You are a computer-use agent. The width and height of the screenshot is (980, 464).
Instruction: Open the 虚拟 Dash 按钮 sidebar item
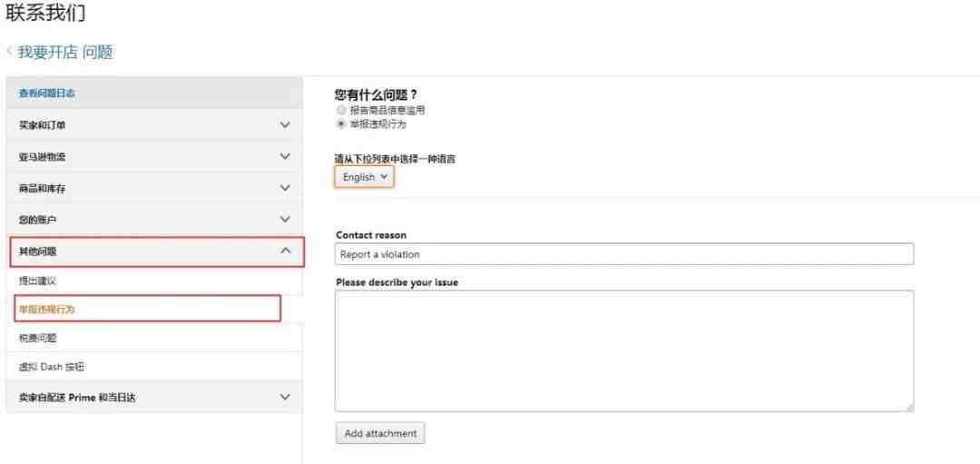point(52,367)
